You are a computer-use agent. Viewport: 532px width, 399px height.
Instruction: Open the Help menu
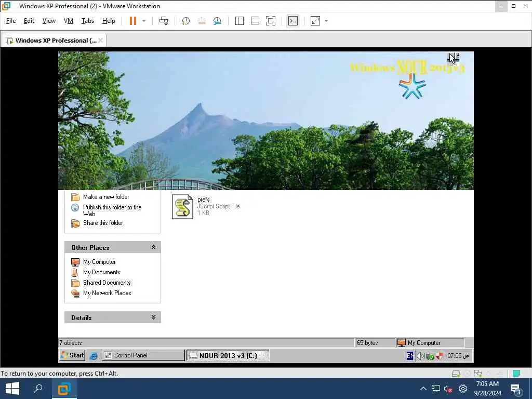pyautogui.click(x=109, y=21)
